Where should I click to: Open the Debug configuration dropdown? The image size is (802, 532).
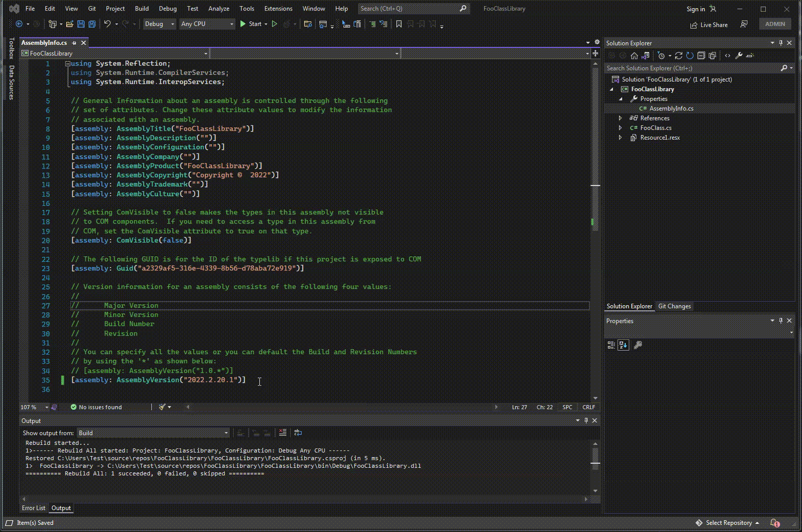(159, 24)
